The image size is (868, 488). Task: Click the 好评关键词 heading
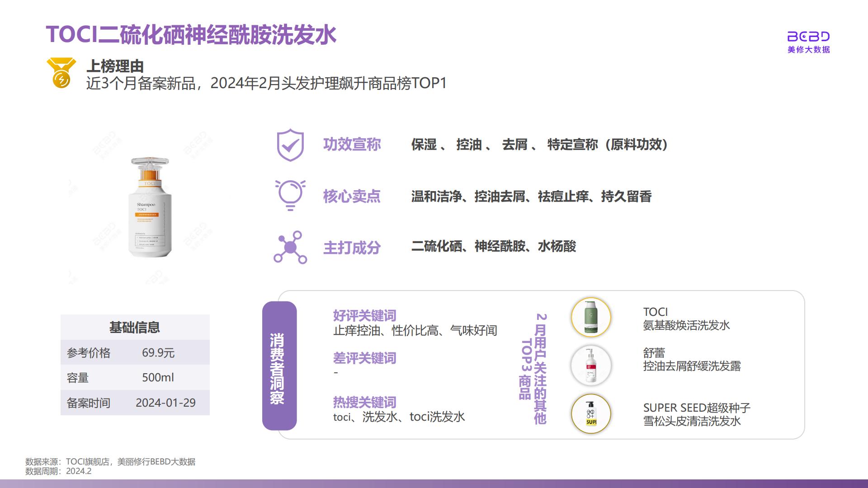(364, 315)
